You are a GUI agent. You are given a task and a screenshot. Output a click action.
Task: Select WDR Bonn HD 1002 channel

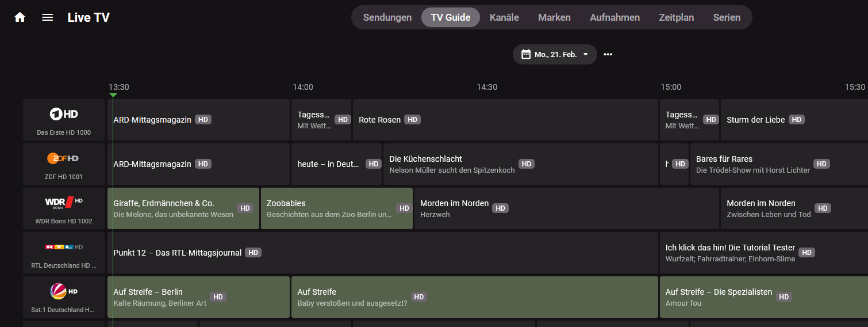tap(64, 208)
